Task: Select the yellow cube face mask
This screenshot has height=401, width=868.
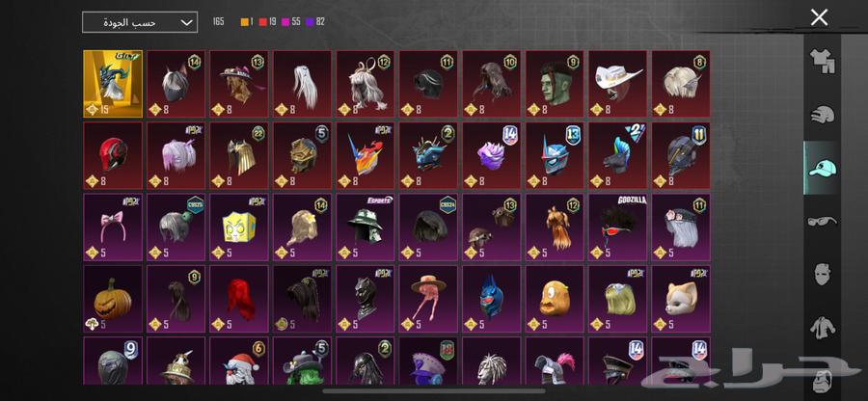Action: click(239, 227)
